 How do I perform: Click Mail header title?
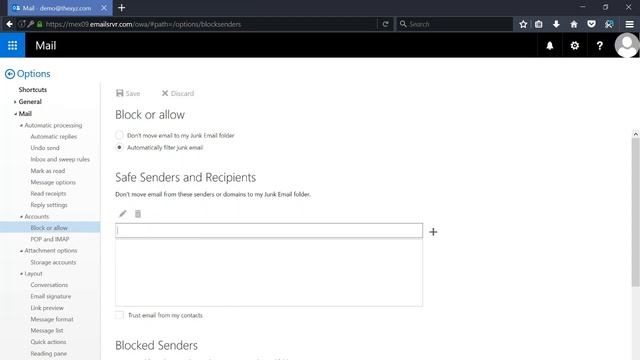click(46, 45)
